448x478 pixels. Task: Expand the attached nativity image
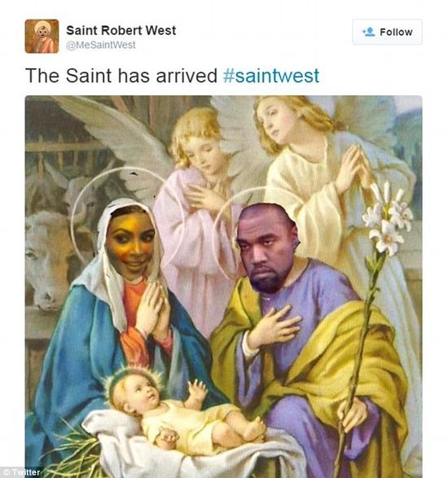click(x=223, y=287)
